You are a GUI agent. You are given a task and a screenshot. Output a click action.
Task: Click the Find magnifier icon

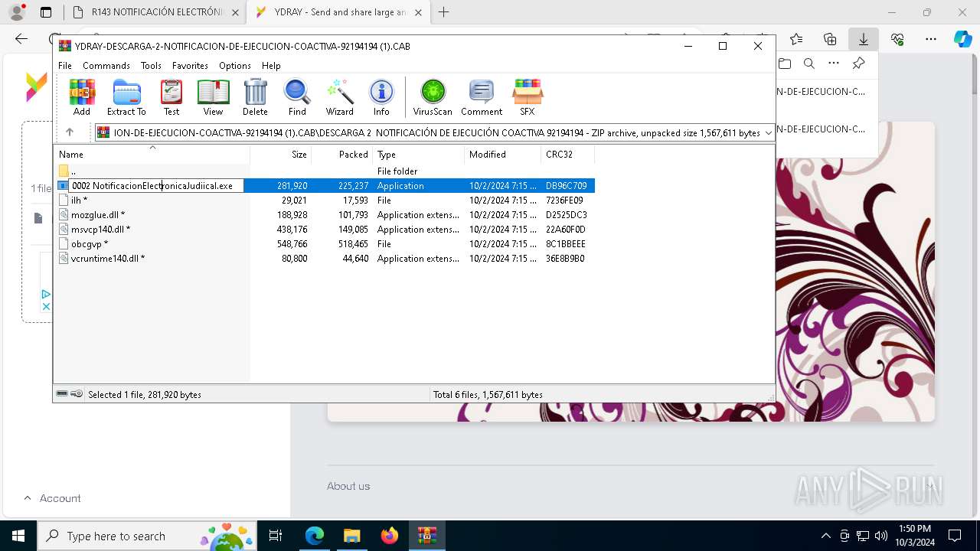pyautogui.click(x=297, y=97)
